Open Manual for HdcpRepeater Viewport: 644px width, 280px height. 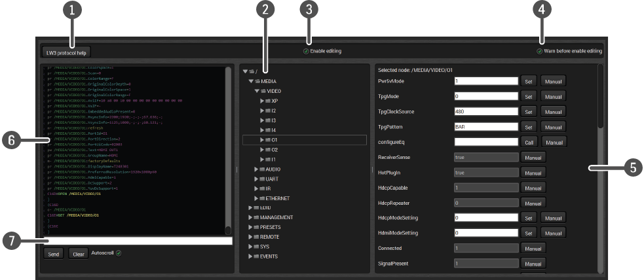[533, 203]
